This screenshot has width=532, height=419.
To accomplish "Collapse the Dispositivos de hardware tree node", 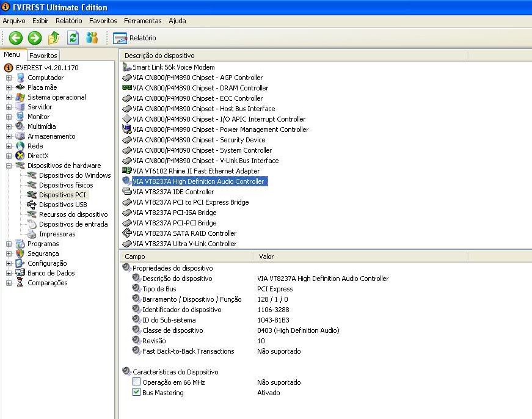I will [x=7, y=166].
